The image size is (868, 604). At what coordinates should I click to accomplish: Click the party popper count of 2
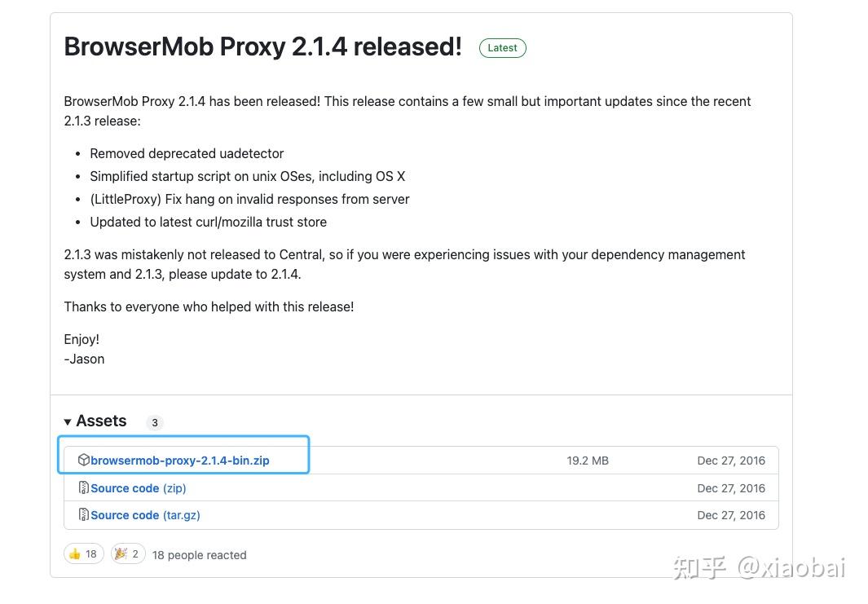coord(135,554)
